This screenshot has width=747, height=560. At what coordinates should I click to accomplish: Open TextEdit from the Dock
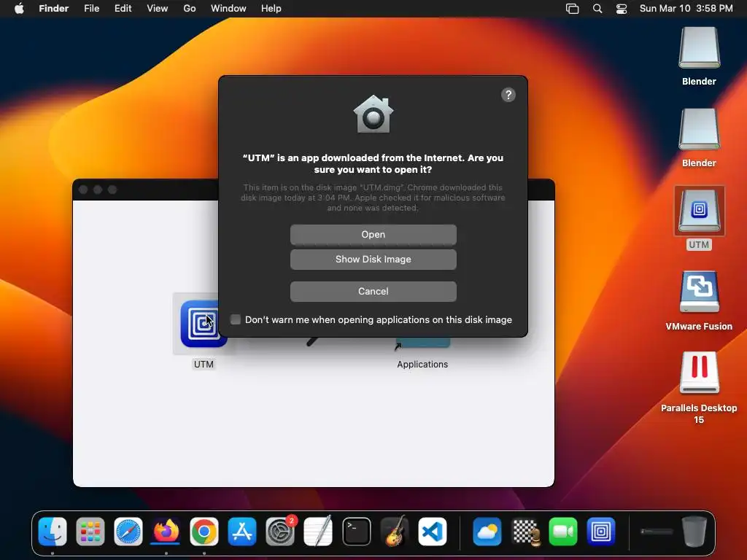(x=318, y=532)
